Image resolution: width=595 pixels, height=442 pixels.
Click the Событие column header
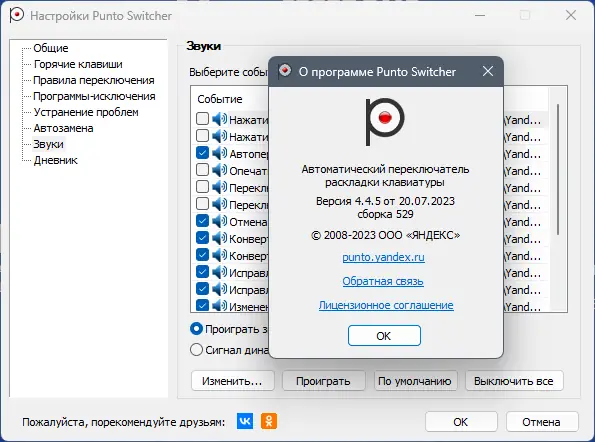pyautogui.click(x=220, y=99)
